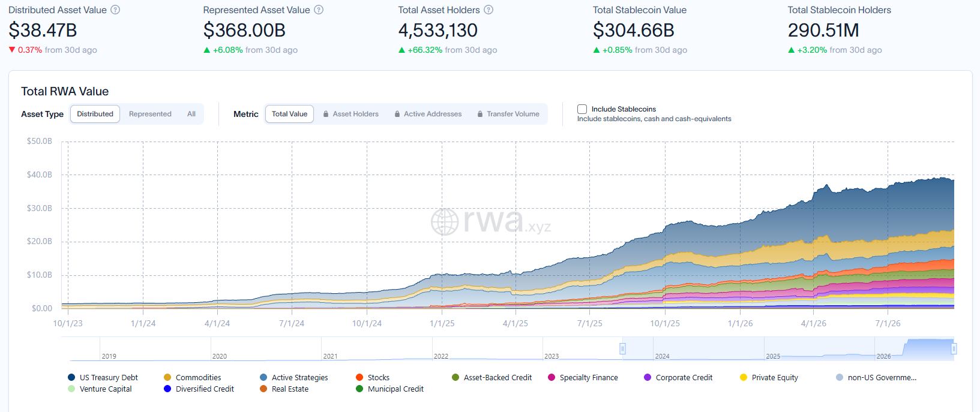
Task: Click the 2021 mark on the range navigator
Action: tap(330, 356)
